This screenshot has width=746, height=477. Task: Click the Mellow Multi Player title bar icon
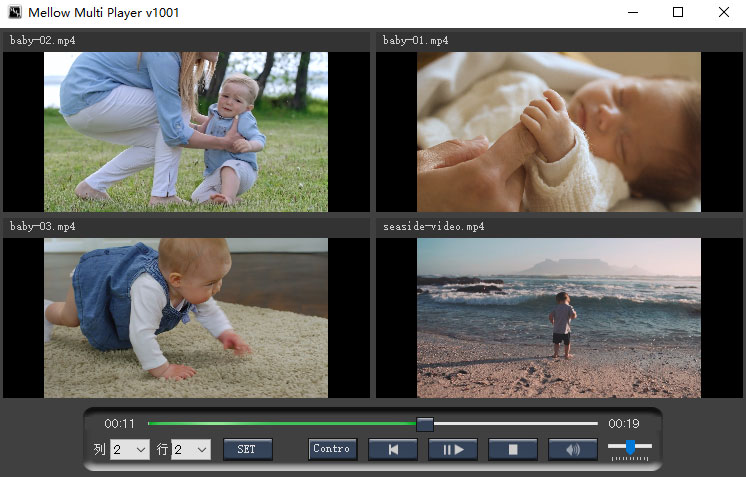(14, 13)
